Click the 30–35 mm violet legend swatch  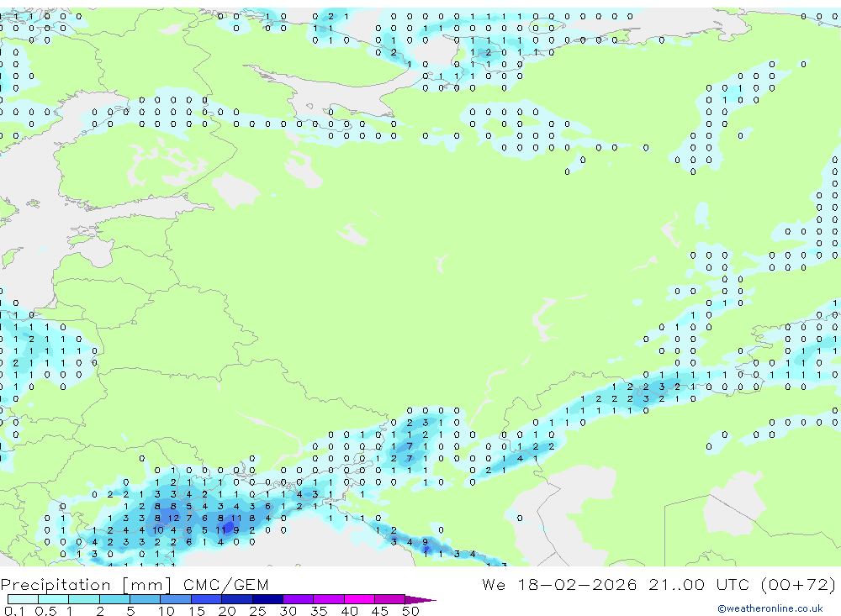click(x=298, y=599)
